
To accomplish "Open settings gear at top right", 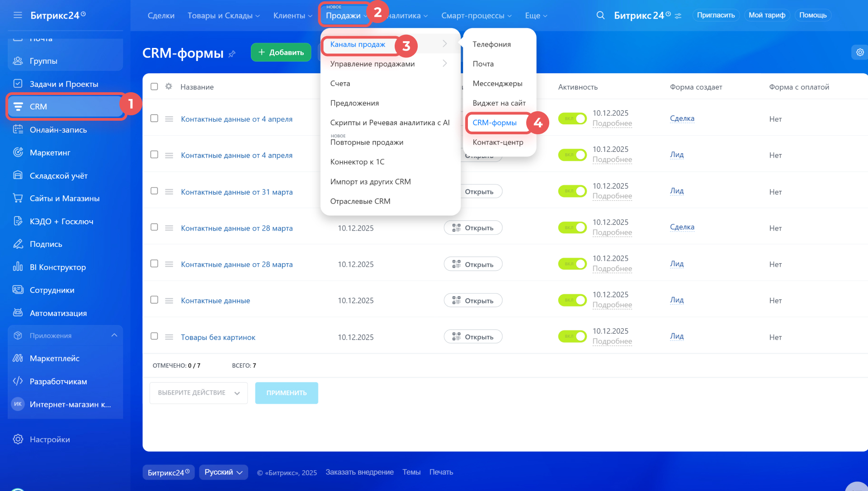I will pyautogui.click(x=860, y=52).
